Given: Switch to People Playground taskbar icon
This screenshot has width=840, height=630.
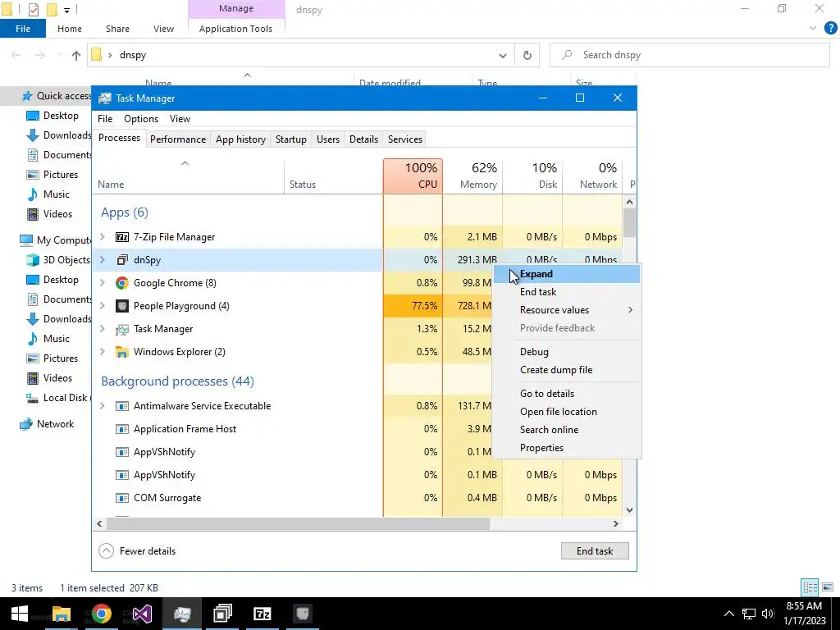Looking at the screenshot, I should click(303, 614).
